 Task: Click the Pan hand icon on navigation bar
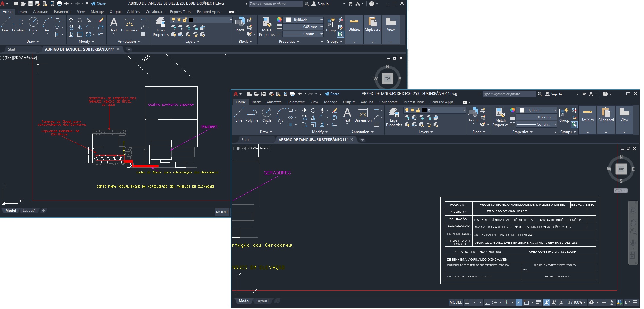[633, 223]
